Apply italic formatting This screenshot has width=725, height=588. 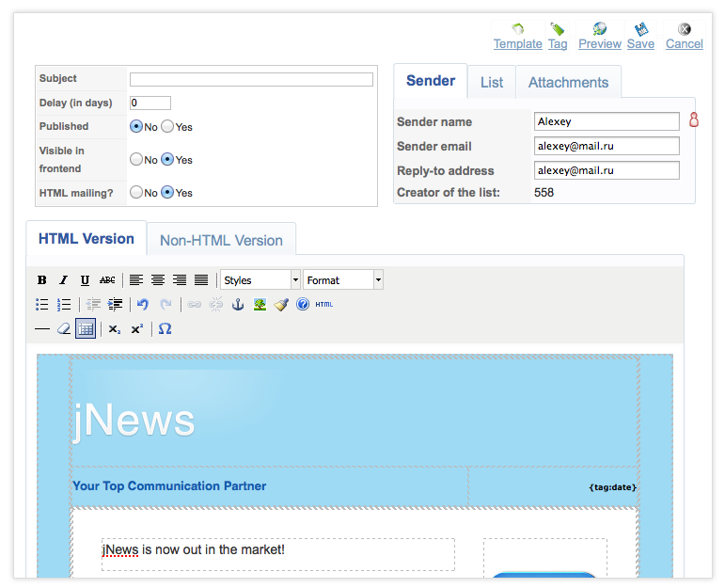pyautogui.click(x=63, y=280)
